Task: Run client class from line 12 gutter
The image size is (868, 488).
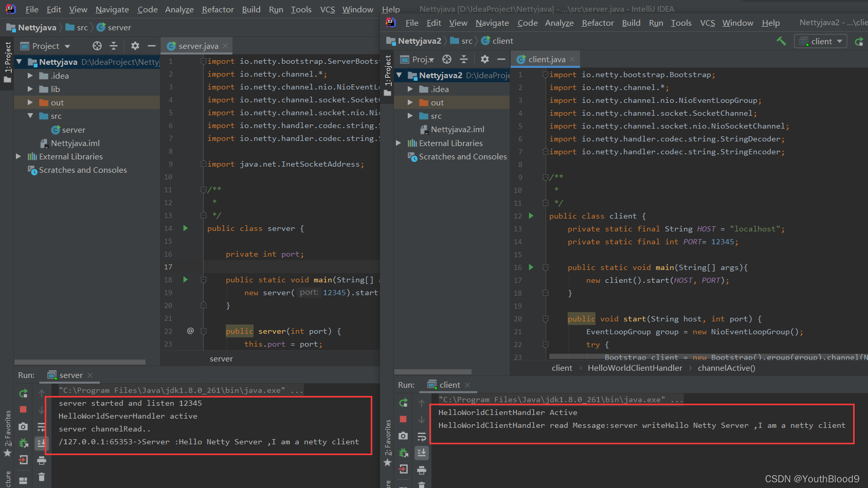Action: (x=531, y=216)
